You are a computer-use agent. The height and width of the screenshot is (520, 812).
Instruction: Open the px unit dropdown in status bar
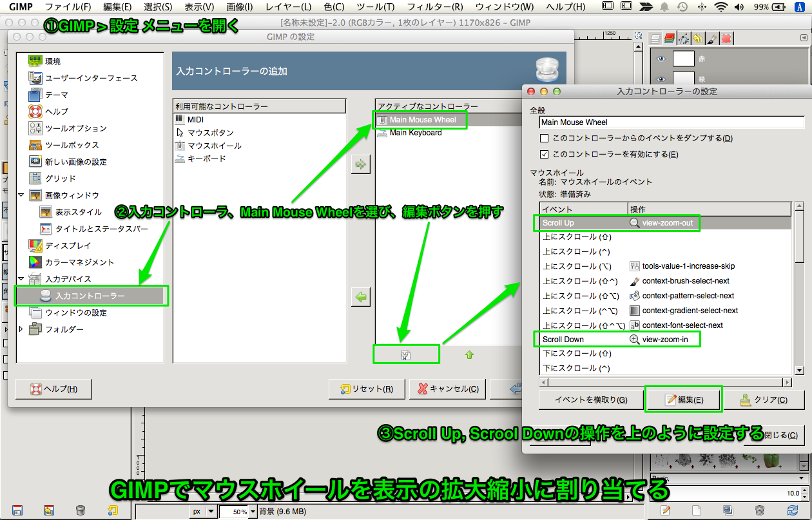click(202, 511)
